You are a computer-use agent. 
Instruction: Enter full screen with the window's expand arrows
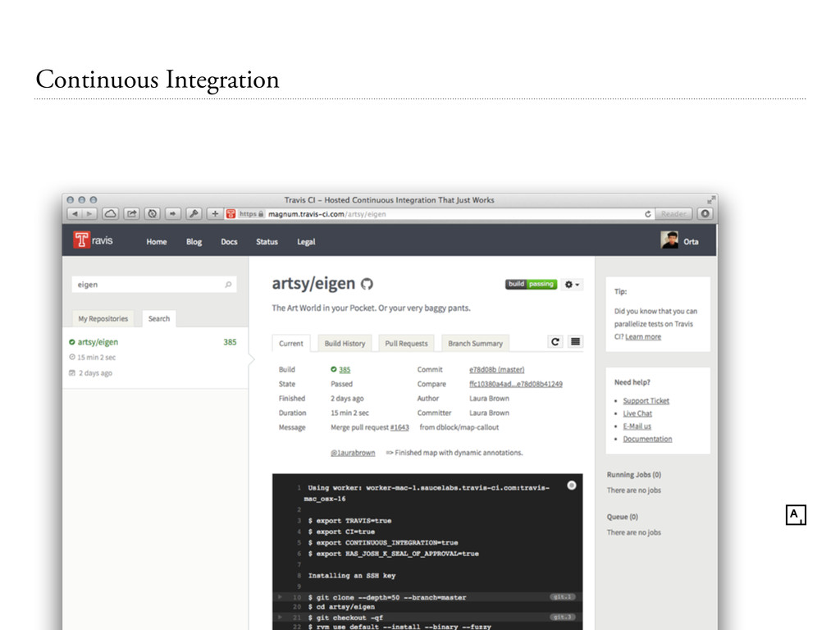[711, 200]
